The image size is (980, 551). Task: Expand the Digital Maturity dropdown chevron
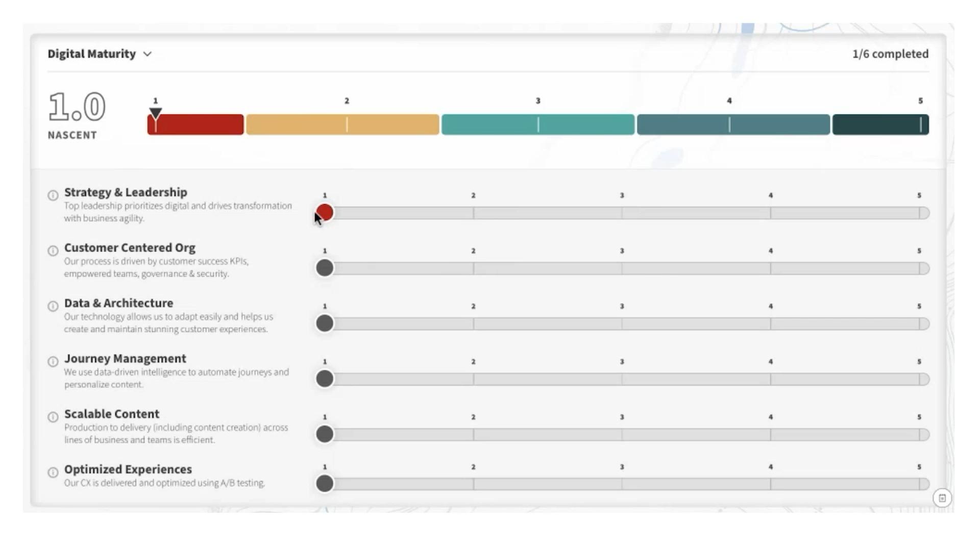pyautogui.click(x=148, y=54)
